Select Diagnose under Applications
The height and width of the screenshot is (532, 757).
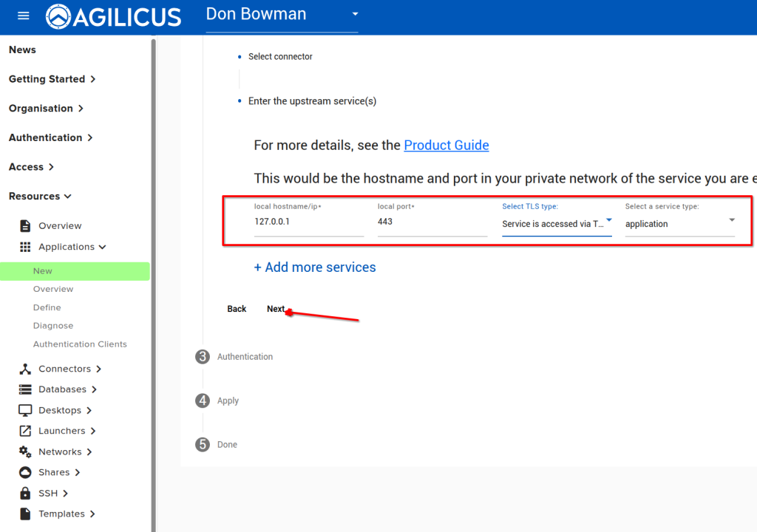point(53,326)
